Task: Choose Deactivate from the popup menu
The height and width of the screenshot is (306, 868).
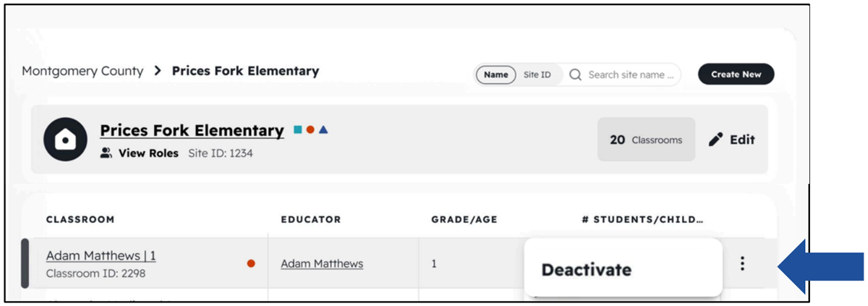Action: 587,270
